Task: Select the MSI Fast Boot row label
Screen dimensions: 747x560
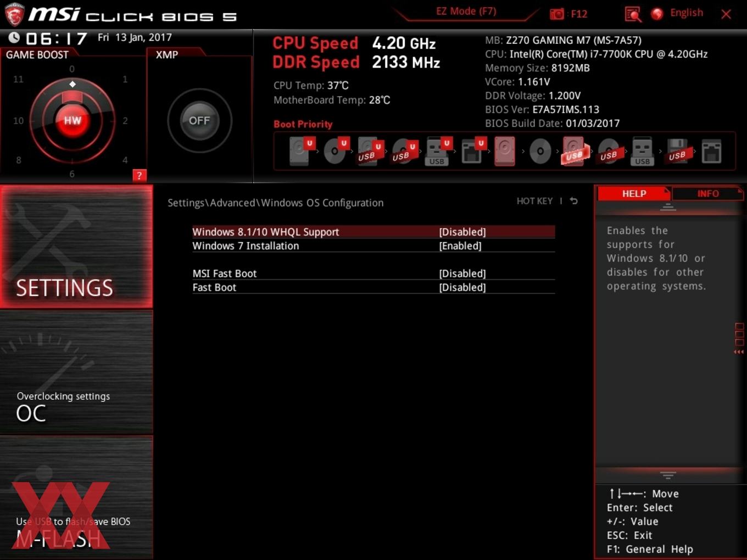Action: pos(225,273)
